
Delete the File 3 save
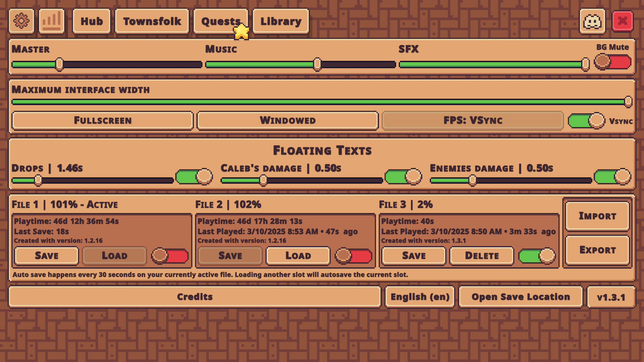point(481,256)
